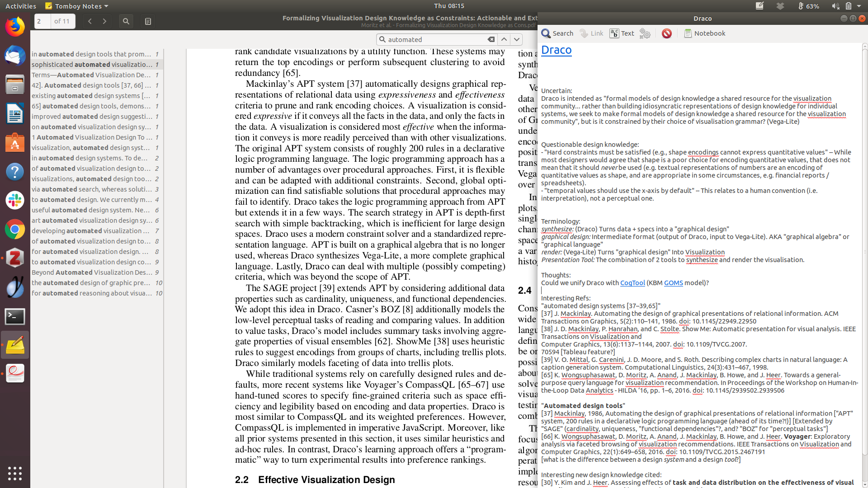The image size is (868, 488).
Task: Follow the GOMS note link
Action: click(673, 283)
